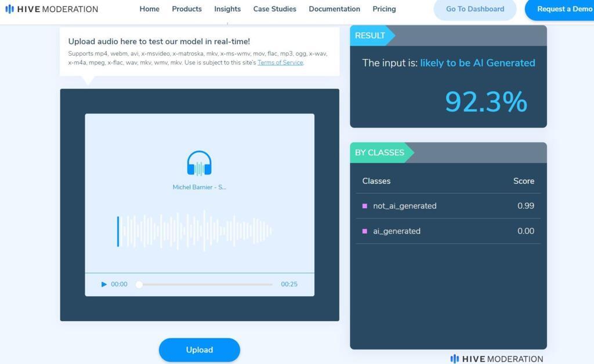Screen dimensions: 594x364
Task: Select the Michel Barnier audio file name
Action: [199, 187]
